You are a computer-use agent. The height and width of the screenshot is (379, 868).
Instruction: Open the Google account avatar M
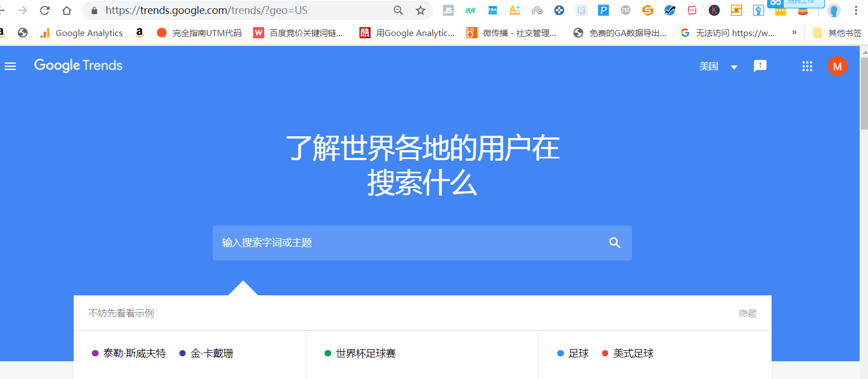pos(837,66)
